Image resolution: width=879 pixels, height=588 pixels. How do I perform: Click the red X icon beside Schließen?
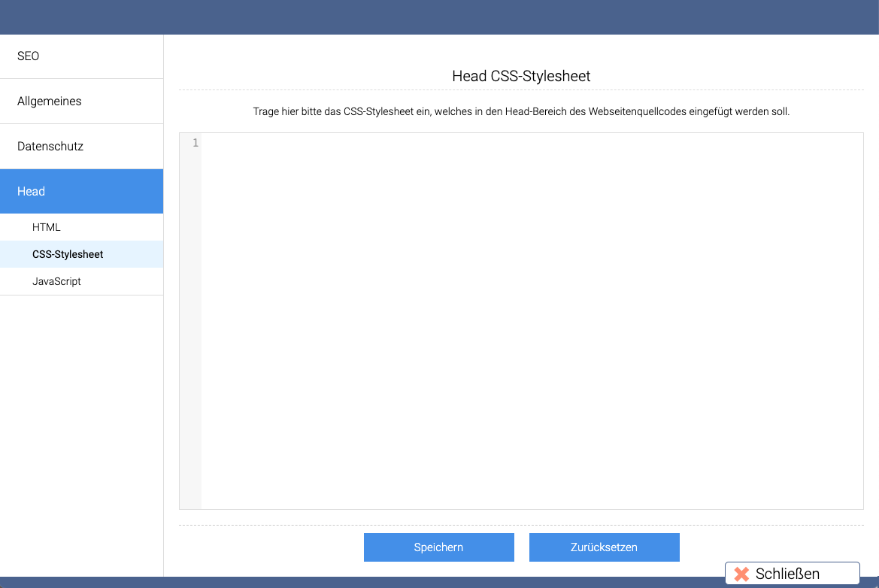[x=741, y=574]
